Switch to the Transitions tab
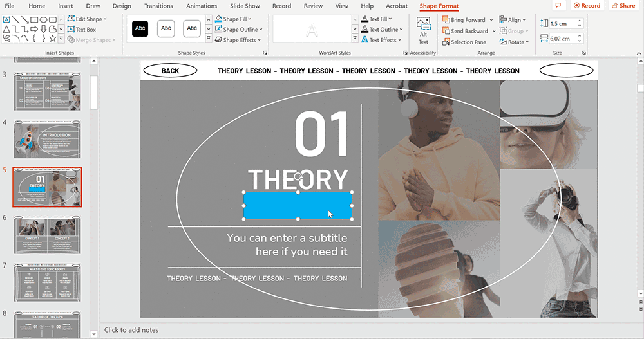Image resolution: width=644 pixels, height=339 pixels. (157, 6)
